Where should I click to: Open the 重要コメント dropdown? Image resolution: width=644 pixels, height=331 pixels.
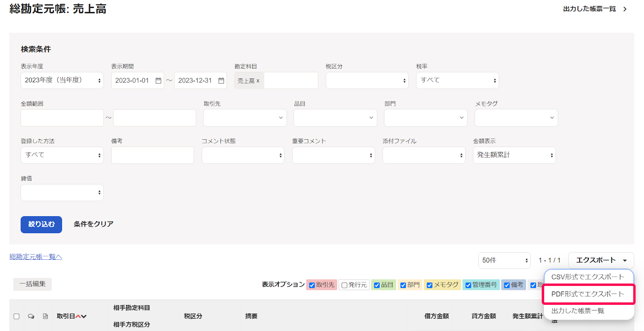(334, 155)
